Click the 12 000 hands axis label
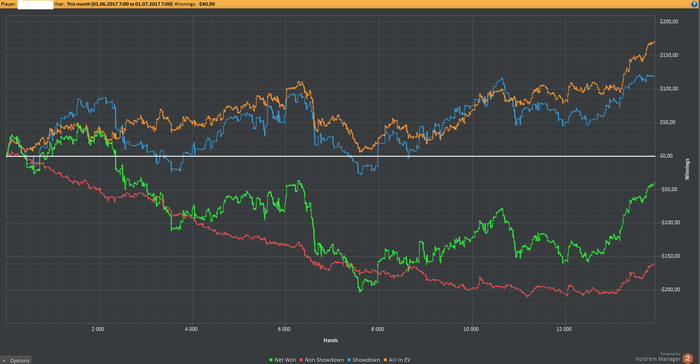The width and height of the screenshot is (700, 364). 564,329
